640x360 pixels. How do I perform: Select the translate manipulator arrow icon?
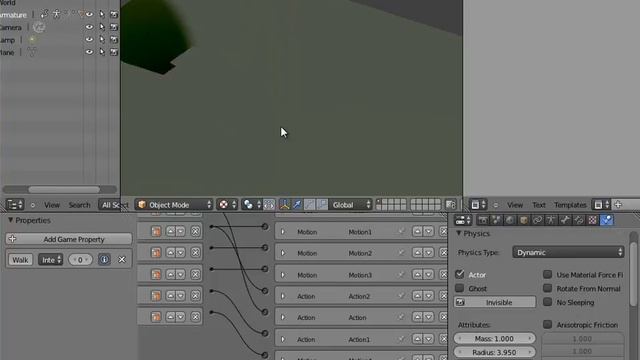click(x=297, y=204)
